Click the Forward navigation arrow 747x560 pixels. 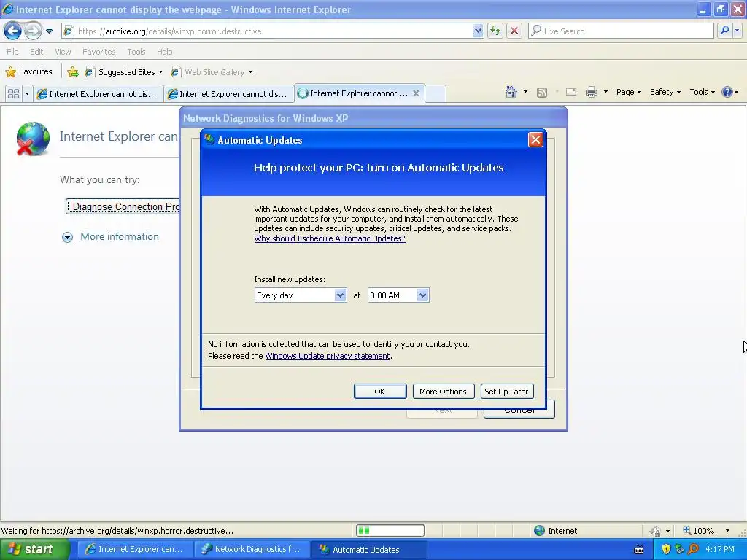coord(33,31)
